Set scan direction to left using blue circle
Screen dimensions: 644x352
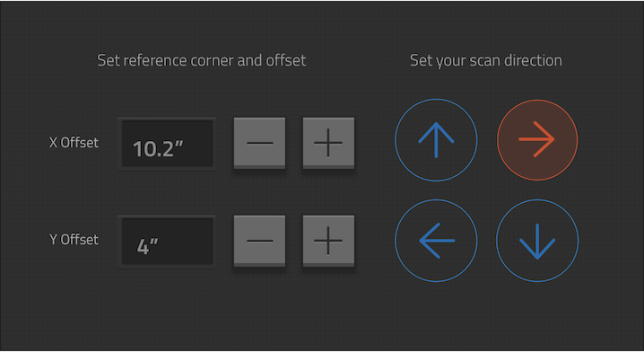tap(436, 241)
